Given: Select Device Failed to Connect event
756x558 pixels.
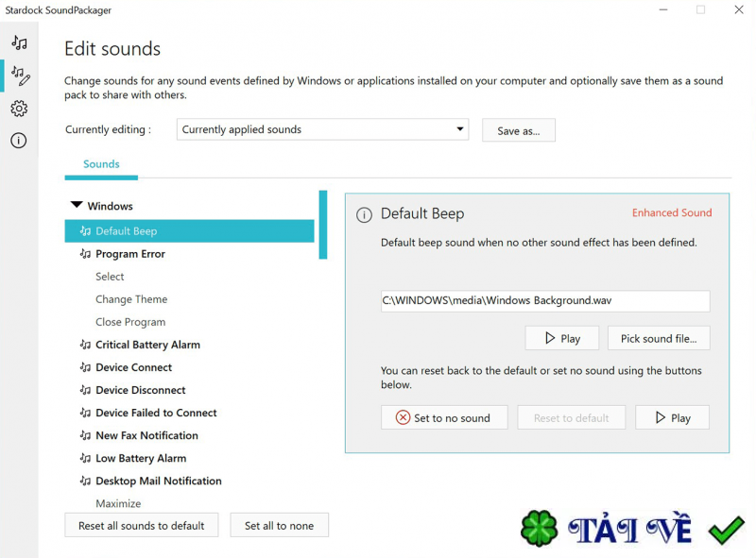Looking at the screenshot, I should [x=156, y=413].
